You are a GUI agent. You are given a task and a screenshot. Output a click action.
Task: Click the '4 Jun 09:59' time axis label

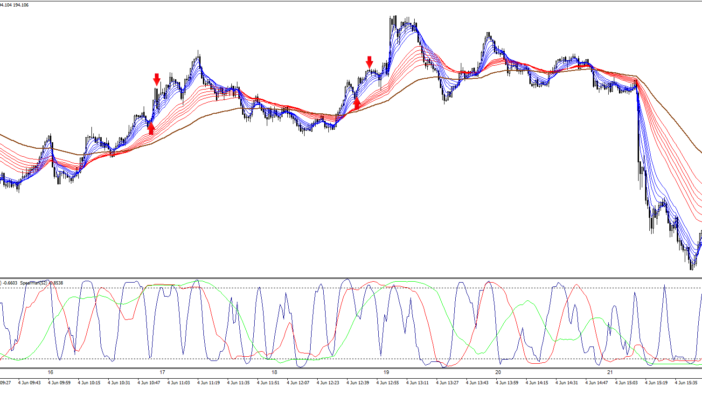[x=59, y=383]
